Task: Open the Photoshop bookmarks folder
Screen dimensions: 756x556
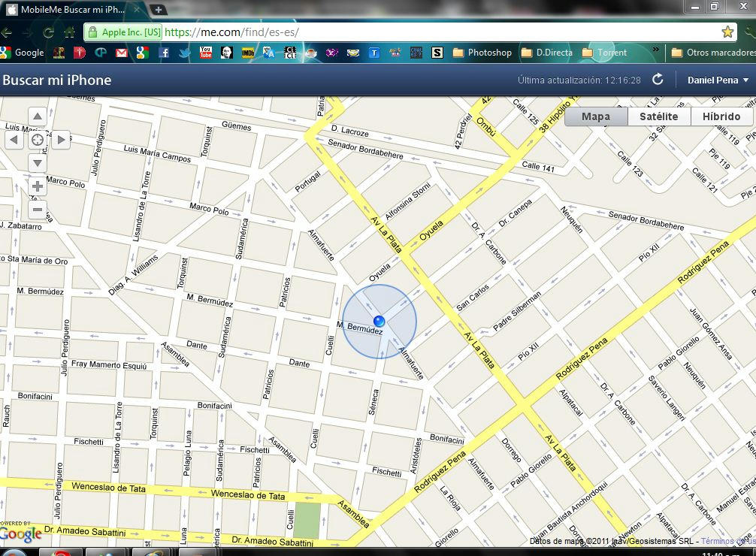Action: click(482, 53)
